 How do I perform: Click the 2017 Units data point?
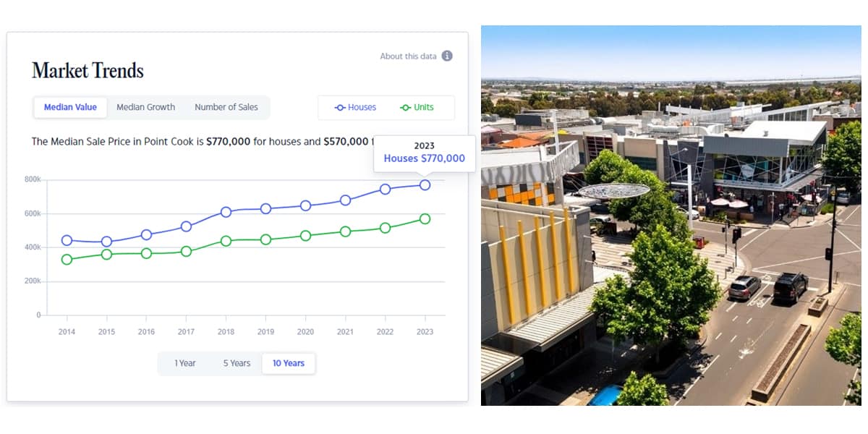pos(186,251)
